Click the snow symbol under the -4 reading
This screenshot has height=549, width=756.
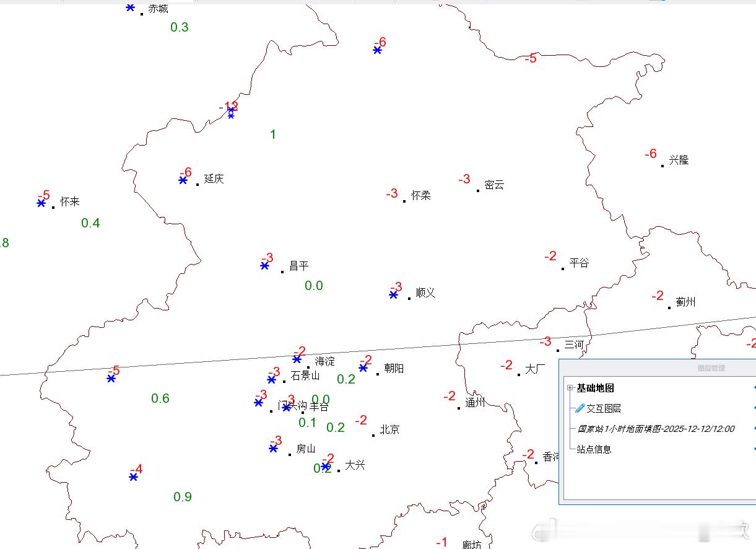(133, 477)
